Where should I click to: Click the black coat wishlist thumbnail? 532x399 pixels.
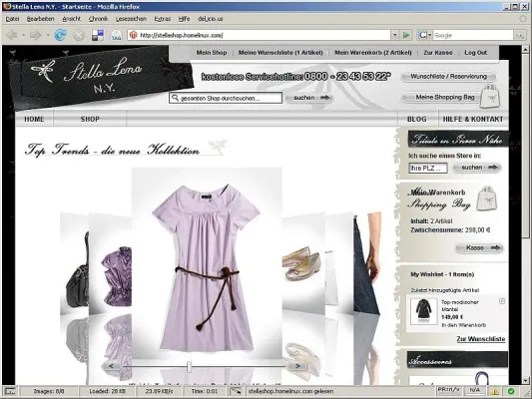pyautogui.click(x=423, y=310)
